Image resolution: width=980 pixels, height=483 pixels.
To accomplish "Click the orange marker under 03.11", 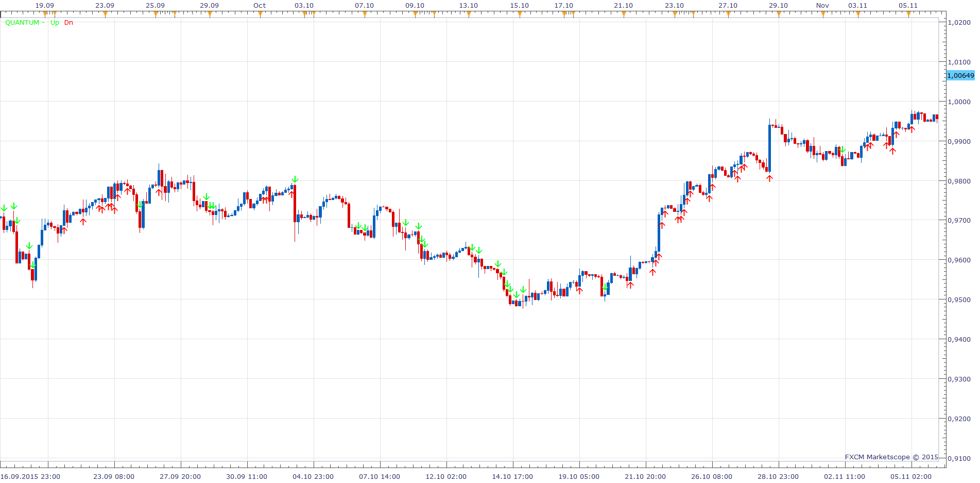I will coord(858,14).
